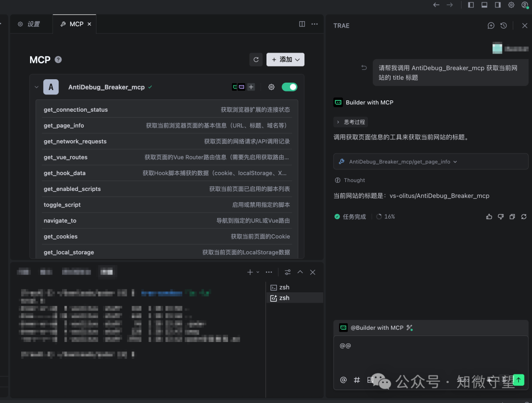Screen dimensions: 532x403
Task: Expand the 思考过程 section
Action: (351, 122)
